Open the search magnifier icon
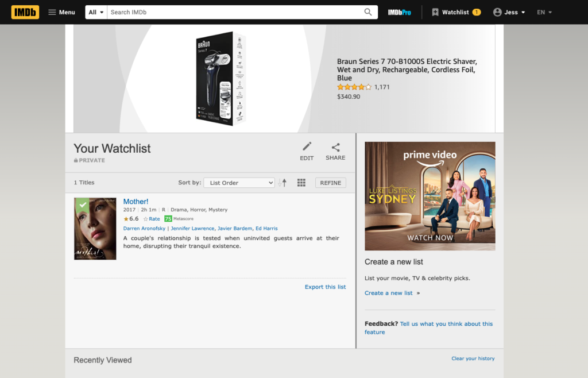The width and height of the screenshot is (588, 378). (x=368, y=11)
